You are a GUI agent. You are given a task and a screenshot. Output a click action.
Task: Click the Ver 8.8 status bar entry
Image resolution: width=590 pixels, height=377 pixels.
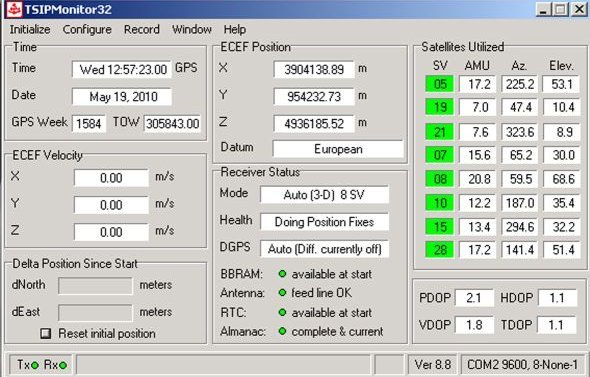(432, 364)
